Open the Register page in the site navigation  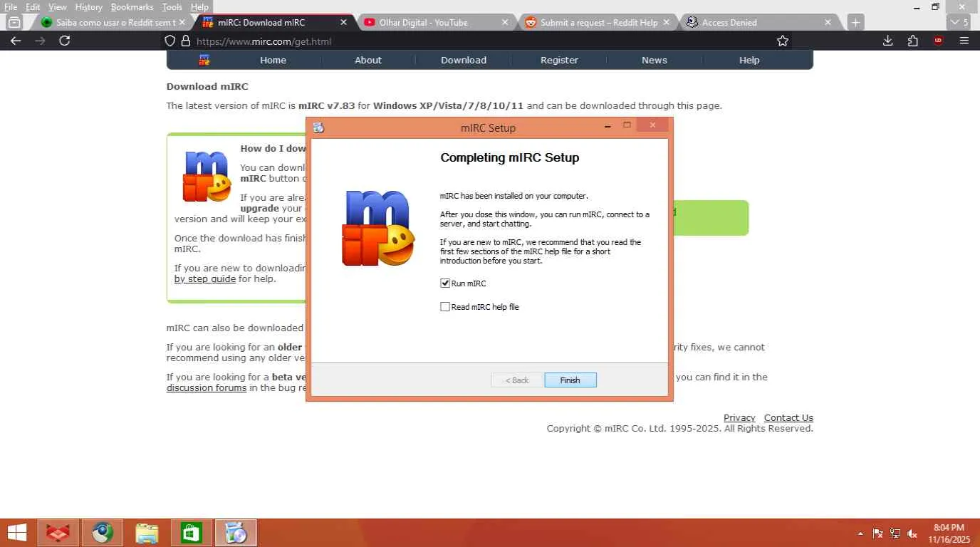click(x=559, y=60)
